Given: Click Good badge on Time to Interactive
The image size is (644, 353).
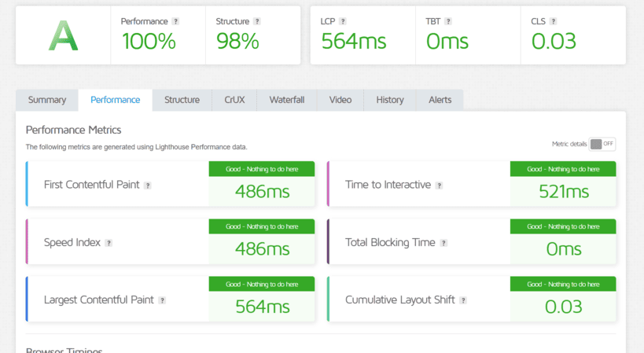Looking at the screenshot, I should click(x=563, y=169).
